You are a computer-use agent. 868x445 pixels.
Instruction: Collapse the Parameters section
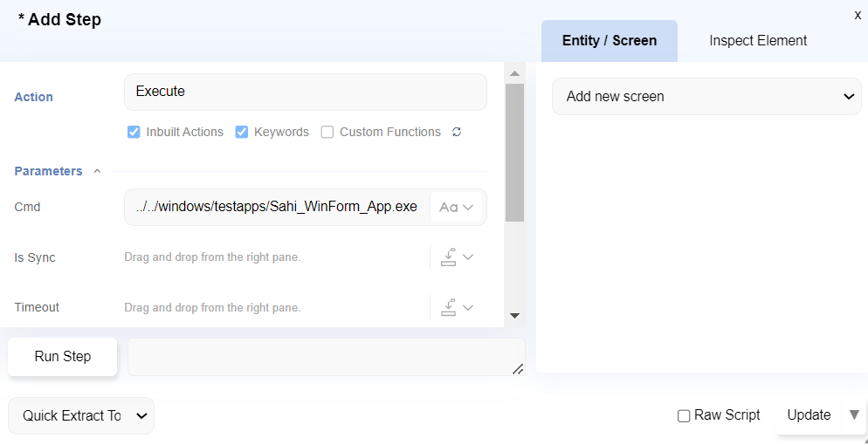tap(97, 172)
